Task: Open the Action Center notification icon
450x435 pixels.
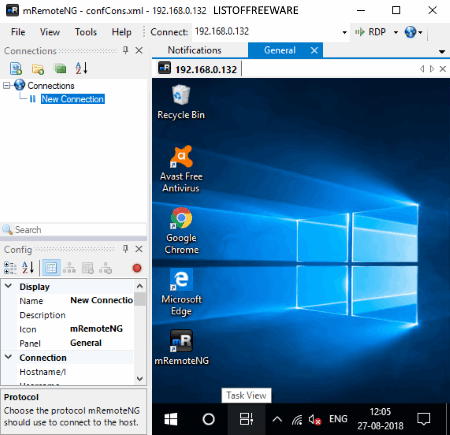Action: [x=424, y=419]
